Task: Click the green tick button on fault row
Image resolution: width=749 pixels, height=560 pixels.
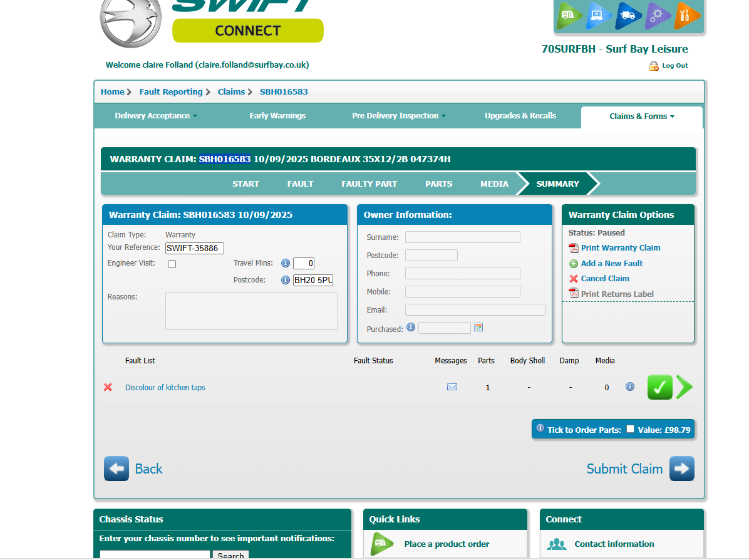Action: [x=659, y=387]
